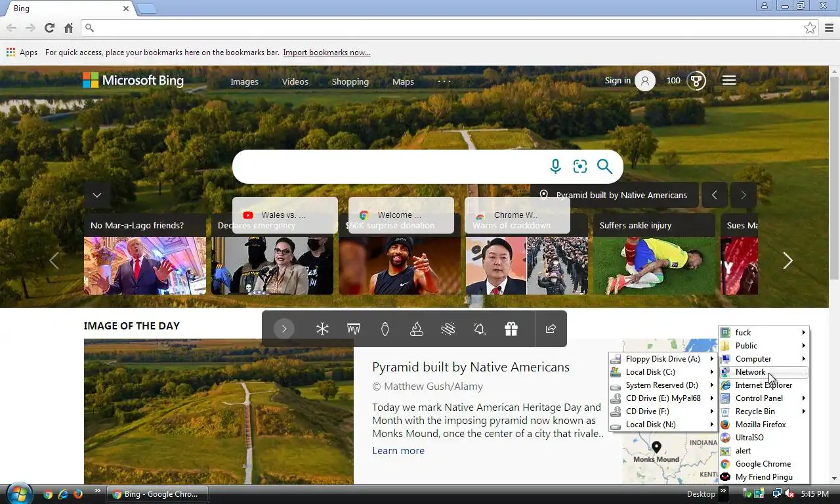
Task: Open the Computer menu entry
Action: pyautogui.click(x=764, y=359)
